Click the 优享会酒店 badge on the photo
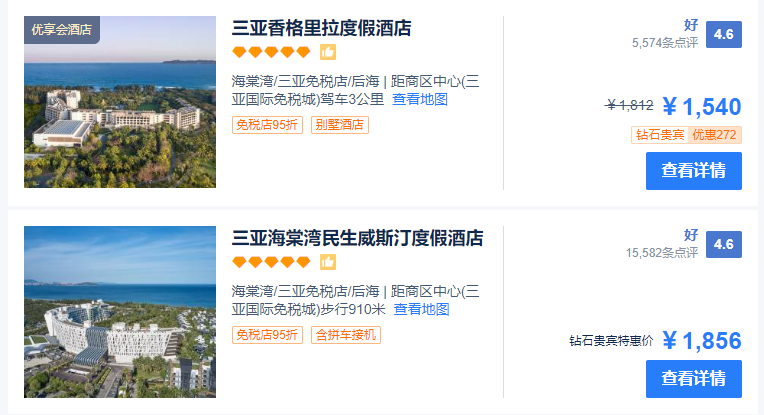The image size is (764, 415). [x=62, y=30]
